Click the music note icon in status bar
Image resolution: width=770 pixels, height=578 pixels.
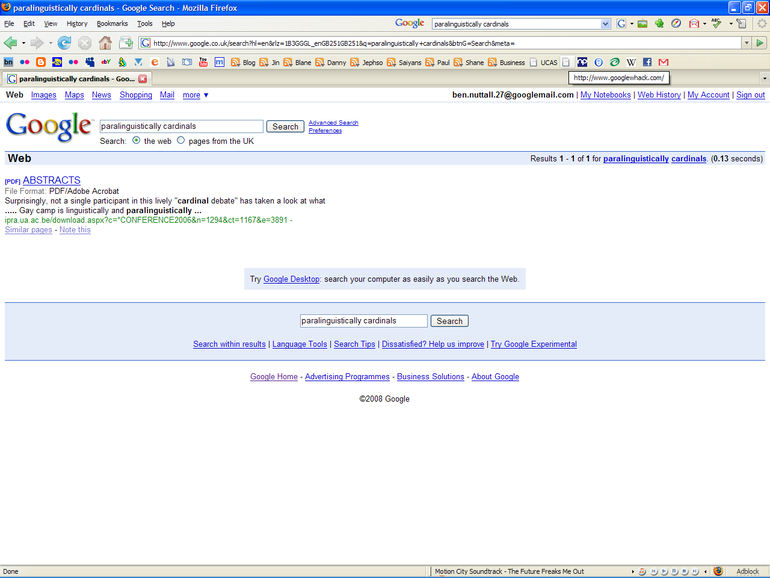point(642,572)
